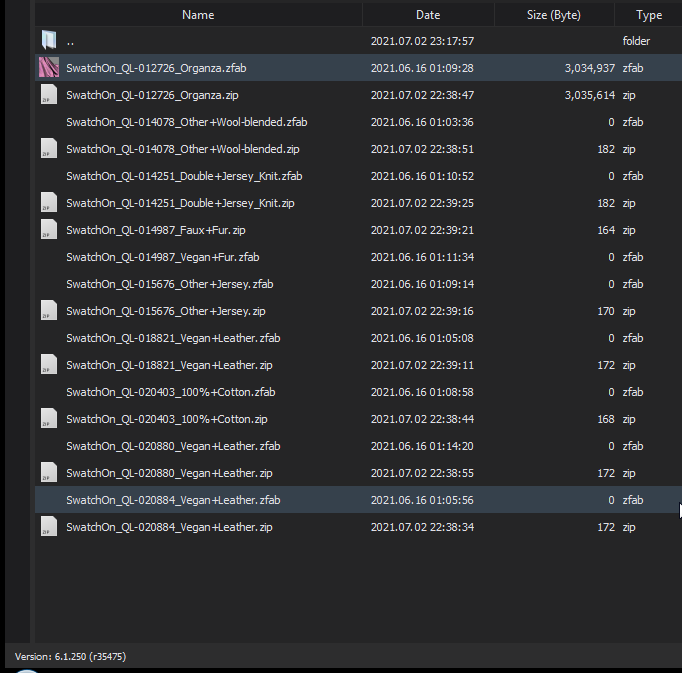Click date 2021.06.16 01:14:20

click(422, 446)
